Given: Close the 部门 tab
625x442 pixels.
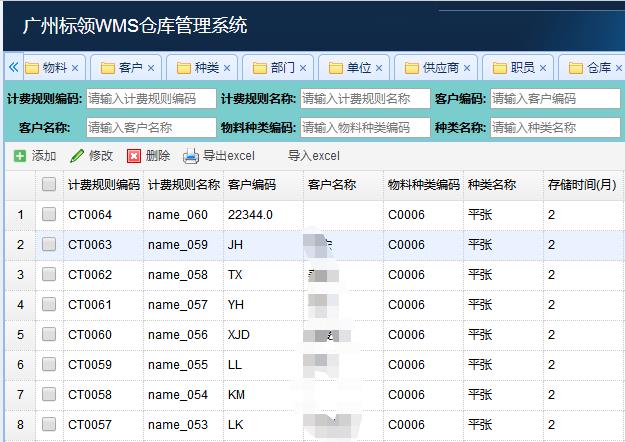Looking at the screenshot, I should (x=303, y=69).
